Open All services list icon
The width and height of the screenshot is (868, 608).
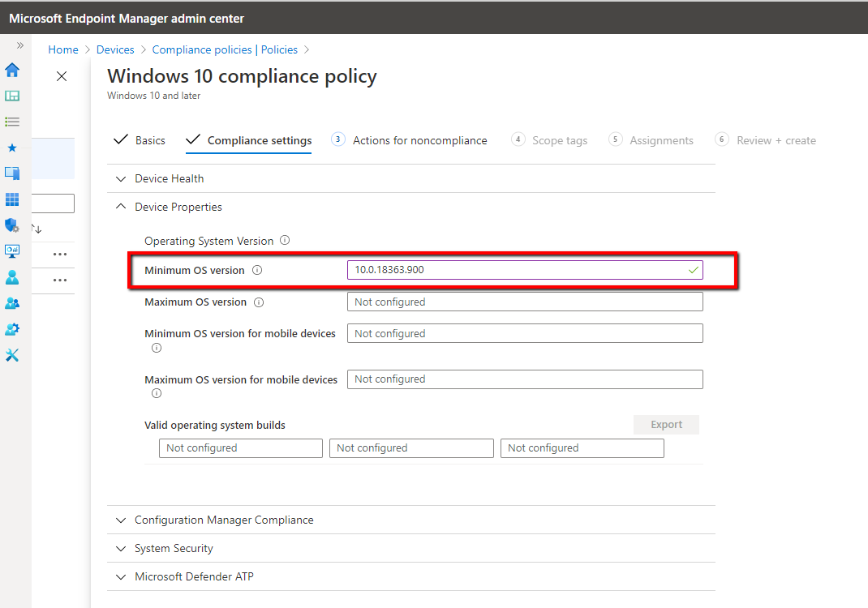point(12,122)
